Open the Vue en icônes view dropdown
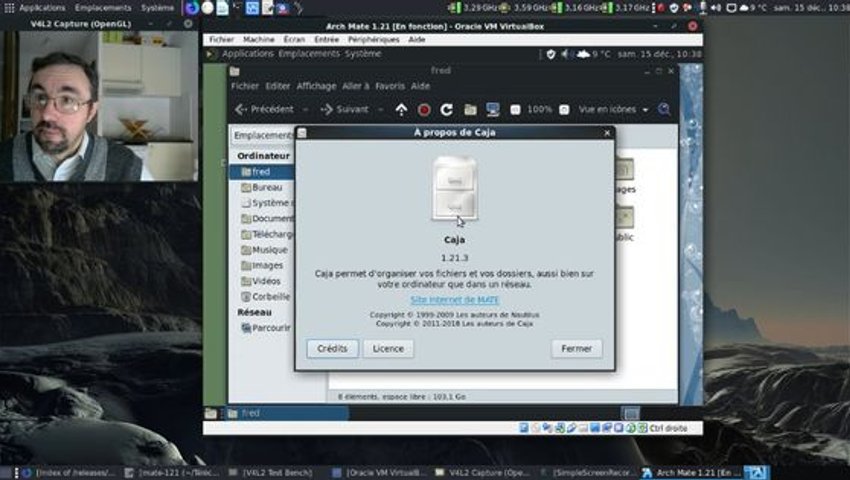Image resolution: width=850 pixels, height=480 pixels. [613, 110]
